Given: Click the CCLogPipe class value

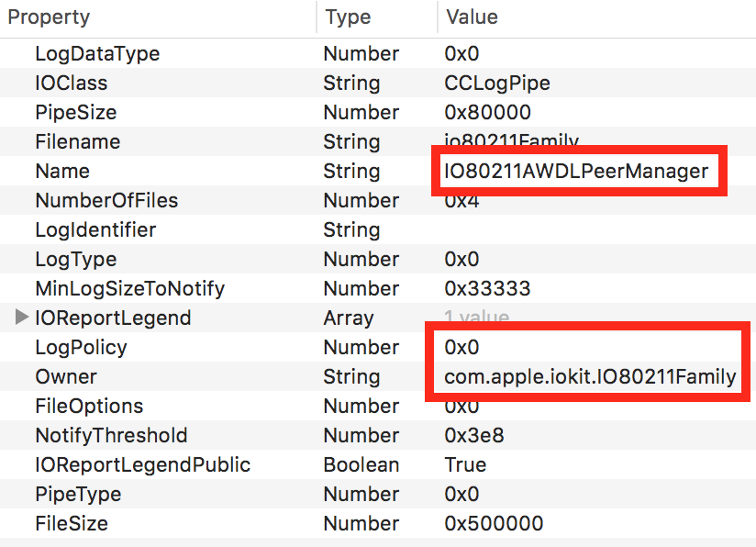Looking at the screenshot, I should coord(497,83).
